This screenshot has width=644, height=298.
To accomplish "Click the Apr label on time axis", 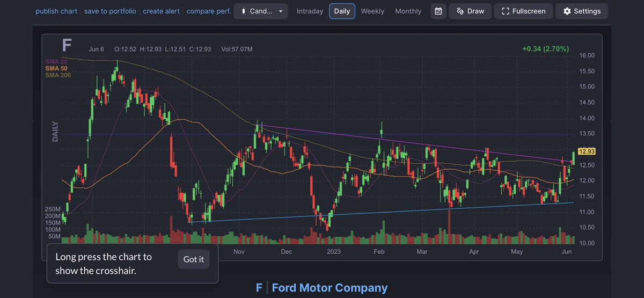I will tap(474, 251).
